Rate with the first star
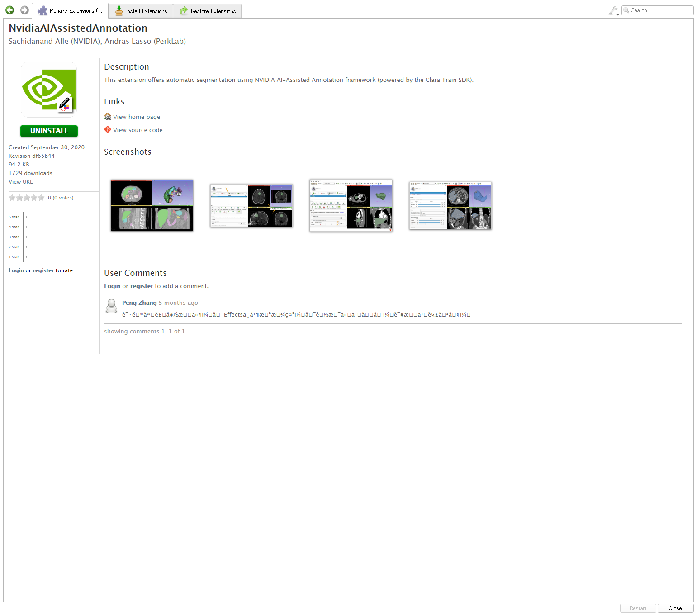This screenshot has height=616, width=697. tap(13, 198)
